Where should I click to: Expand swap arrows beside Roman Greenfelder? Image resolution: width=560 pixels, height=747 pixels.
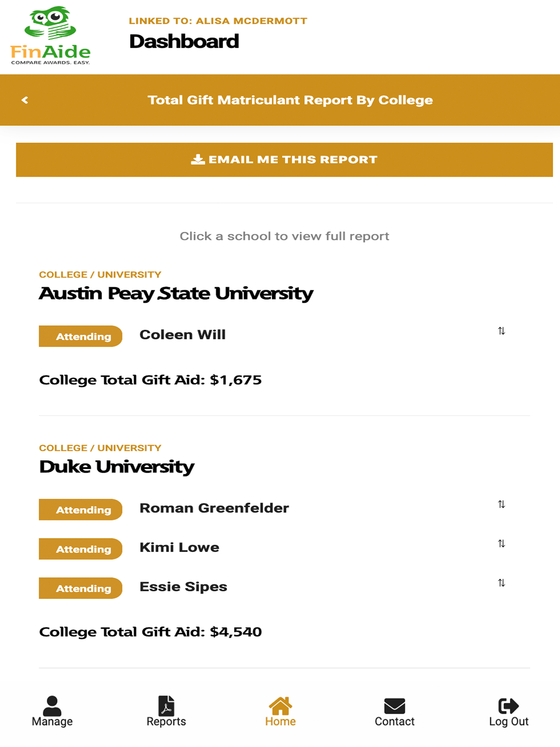501,504
